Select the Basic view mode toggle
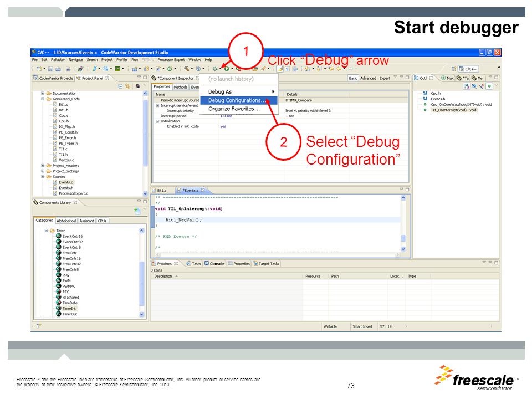This screenshot has width=532, height=399. tap(353, 78)
